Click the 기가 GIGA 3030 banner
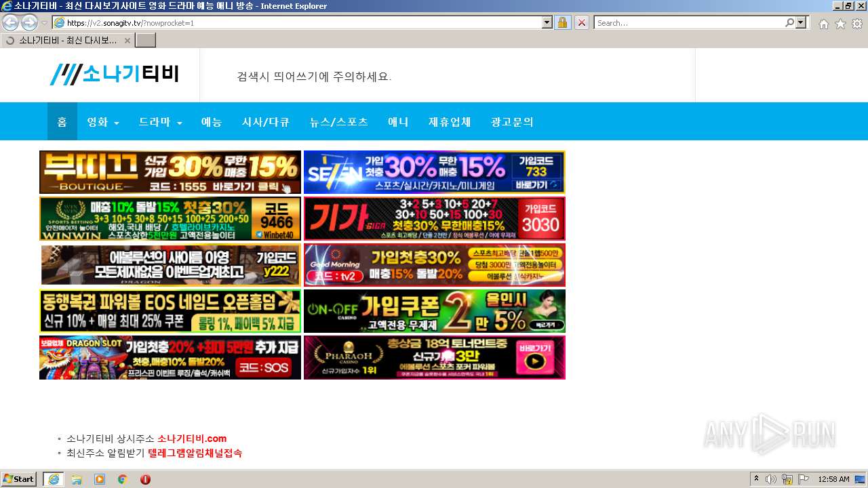This screenshot has height=488, width=868. pyautogui.click(x=435, y=219)
